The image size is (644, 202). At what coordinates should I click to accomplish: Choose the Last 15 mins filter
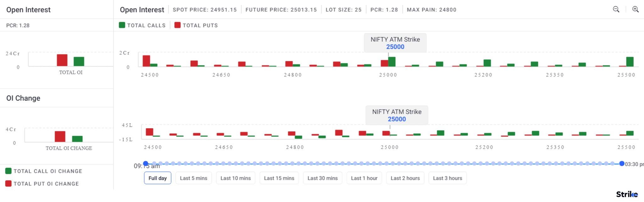279,178
